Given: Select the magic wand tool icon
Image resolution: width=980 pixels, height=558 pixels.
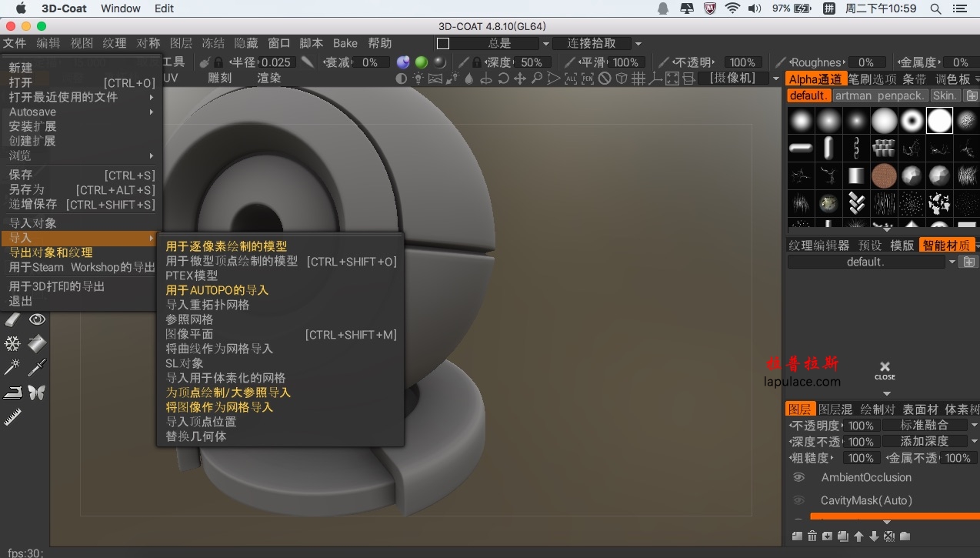Looking at the screenshot, I should point(13,367).
